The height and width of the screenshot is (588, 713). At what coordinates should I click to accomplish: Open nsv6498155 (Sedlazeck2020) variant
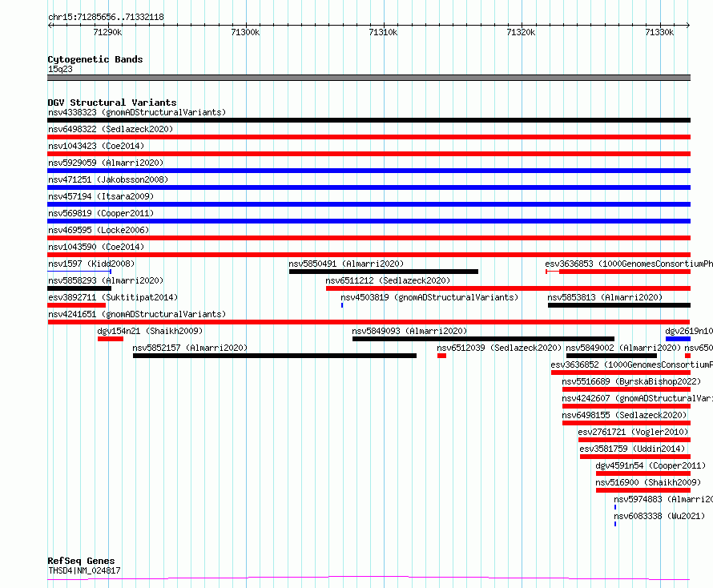tap(624, 415)
